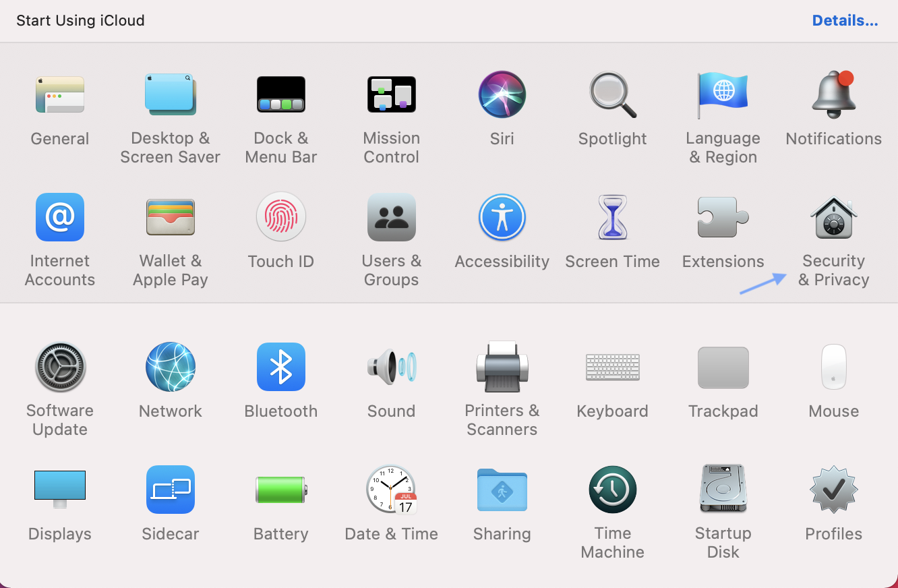This screenshot has width=898, height=588.
Task: Open Mission Control preferences
Action: 392,94
